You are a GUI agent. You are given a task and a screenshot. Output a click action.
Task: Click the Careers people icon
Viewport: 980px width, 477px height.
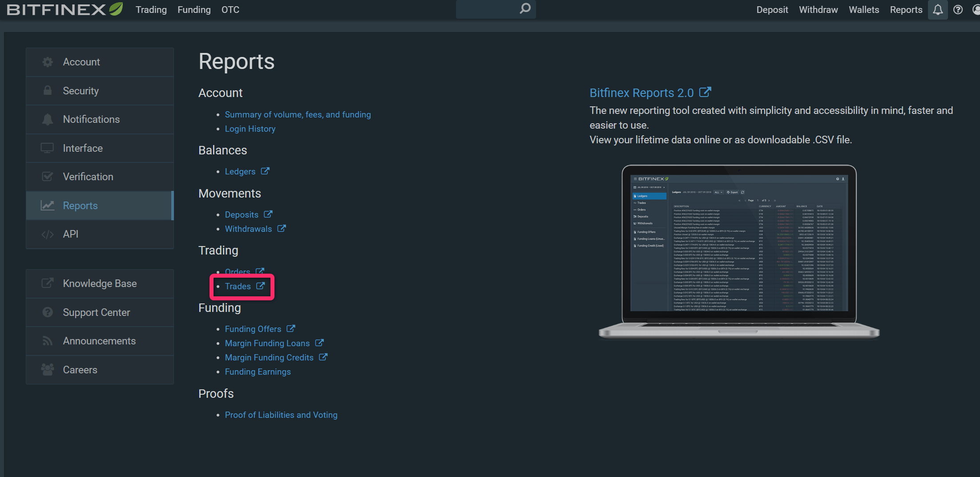48,370
